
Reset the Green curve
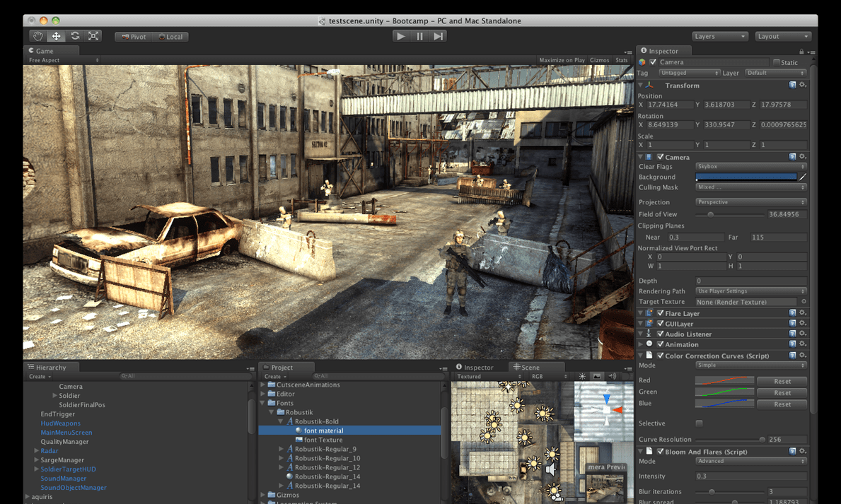pos(782,392)
